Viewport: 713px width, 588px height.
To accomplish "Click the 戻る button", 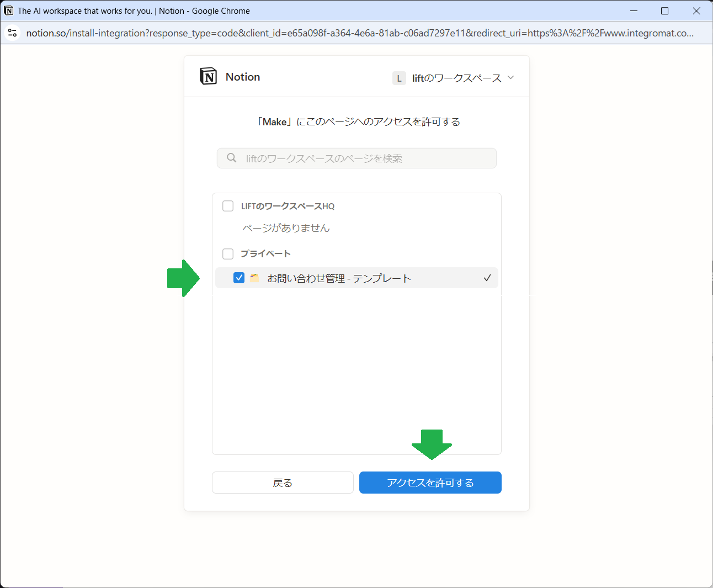I will pyautogui.click(x=283, y=483).
